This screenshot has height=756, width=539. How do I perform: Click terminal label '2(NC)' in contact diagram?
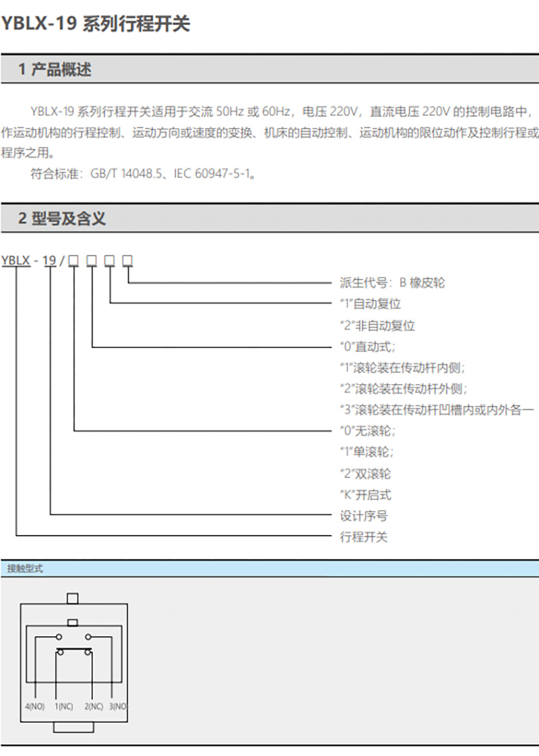(94, 706)
